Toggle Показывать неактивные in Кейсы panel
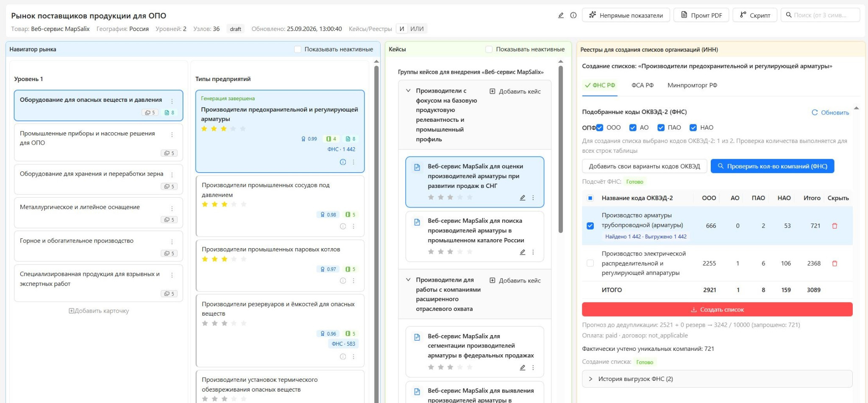This screenshot has height=403, width=868. (489, 49)
